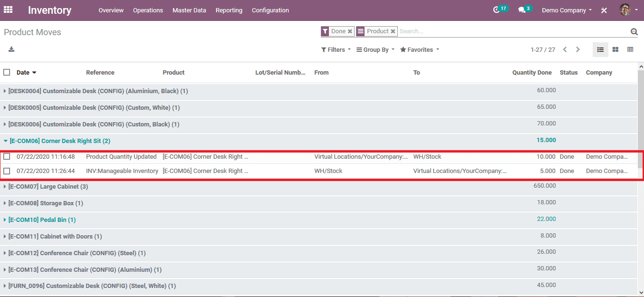Sort by Date column header

pyautogui.click(x=26, y=72)
